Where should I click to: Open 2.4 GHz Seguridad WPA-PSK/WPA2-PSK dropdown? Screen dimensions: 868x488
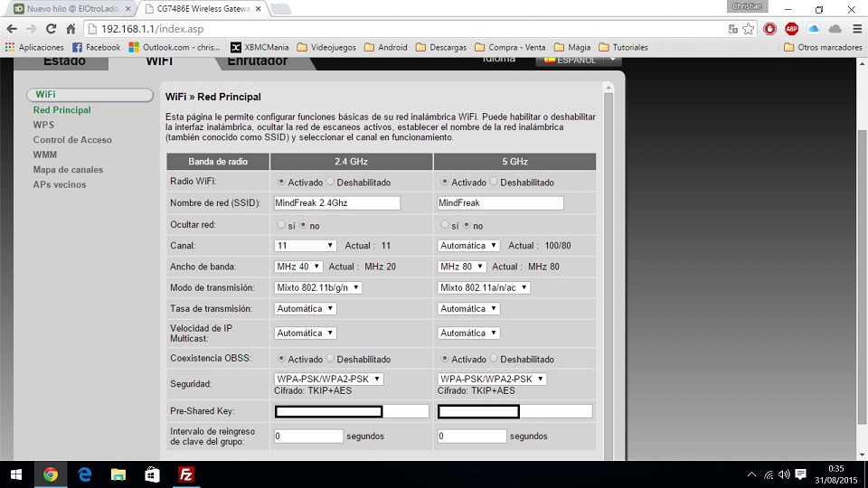[328, 379]
